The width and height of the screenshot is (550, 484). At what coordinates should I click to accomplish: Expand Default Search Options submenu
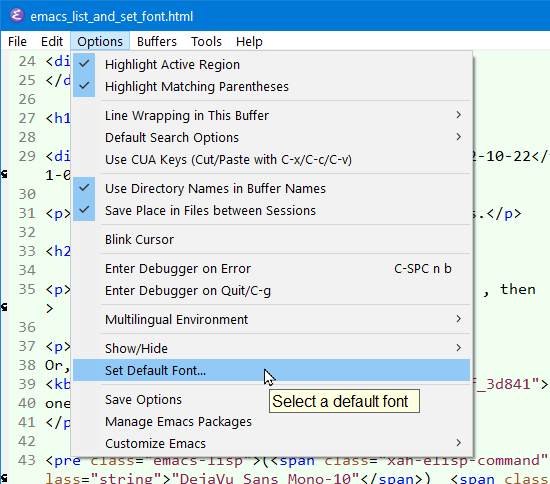(x=271, y=137)
